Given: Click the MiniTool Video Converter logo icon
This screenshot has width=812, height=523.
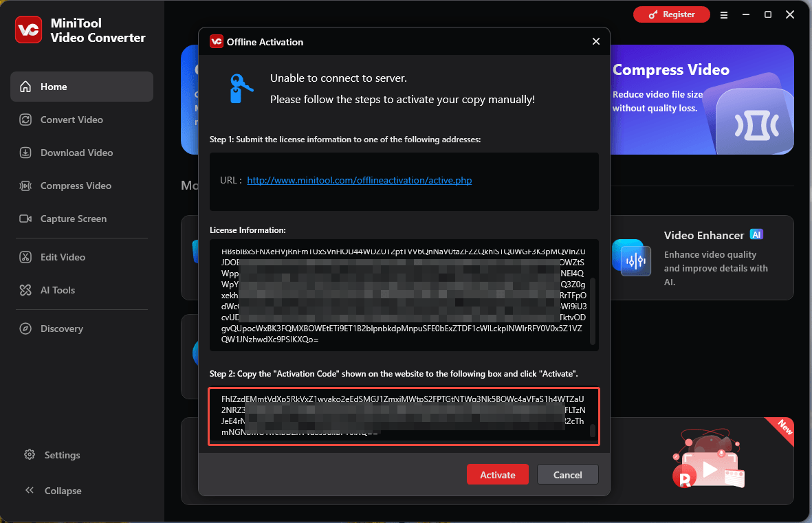Looking at the screenshot, I should click(28, 30).
